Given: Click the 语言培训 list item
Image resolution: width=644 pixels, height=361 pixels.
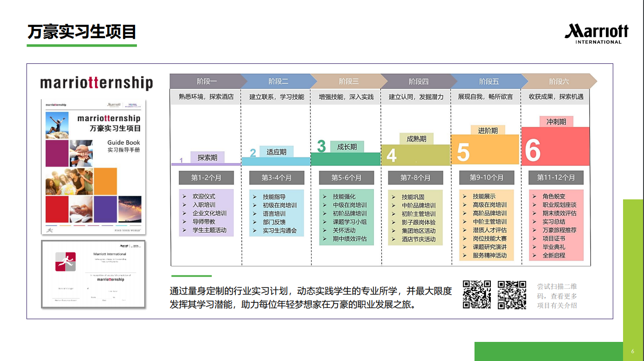Looking at the screenshot, I should (x=274, y=214).
